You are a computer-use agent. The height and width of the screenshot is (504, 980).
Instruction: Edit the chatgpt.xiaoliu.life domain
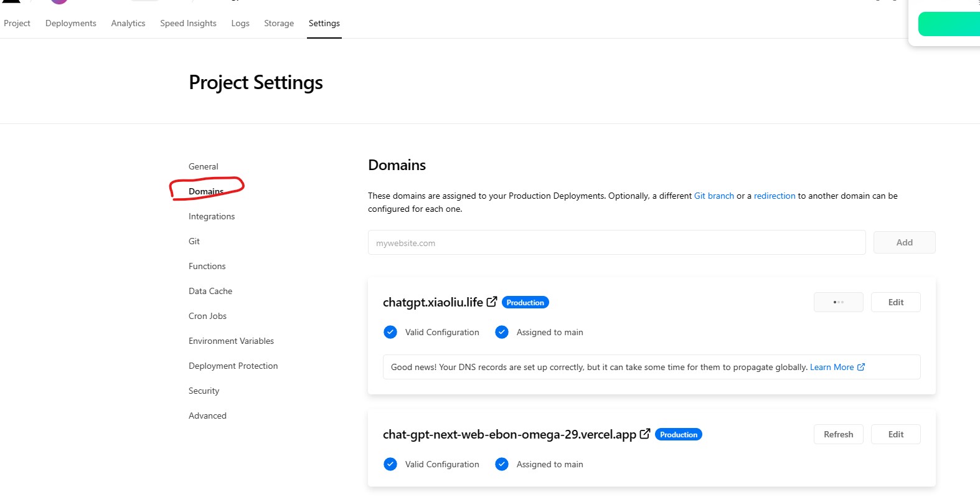point(895,302)
